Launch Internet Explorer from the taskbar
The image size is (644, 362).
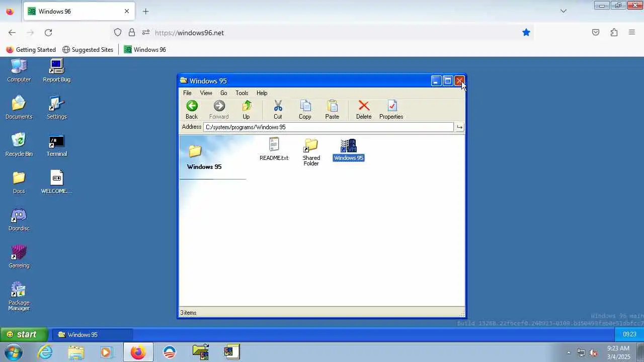coord(45,352)
